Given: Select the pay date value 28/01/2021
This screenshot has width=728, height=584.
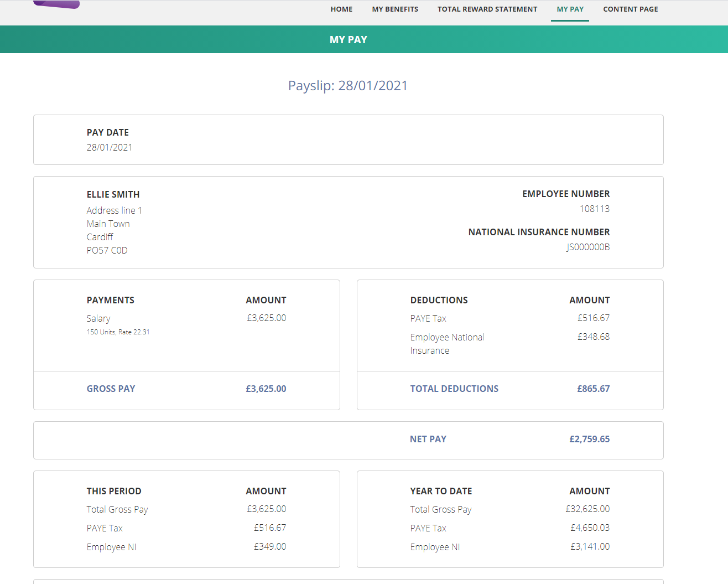Looking at the screenshot, I should point(110,147).
